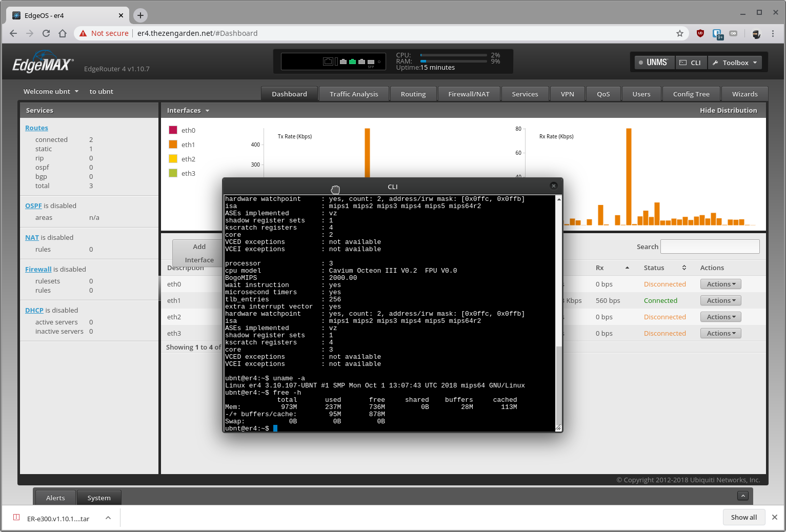The width and height of the screenshot is (786, 532).
Task: Click the NAT link
Action: click(x=32, y=237)
